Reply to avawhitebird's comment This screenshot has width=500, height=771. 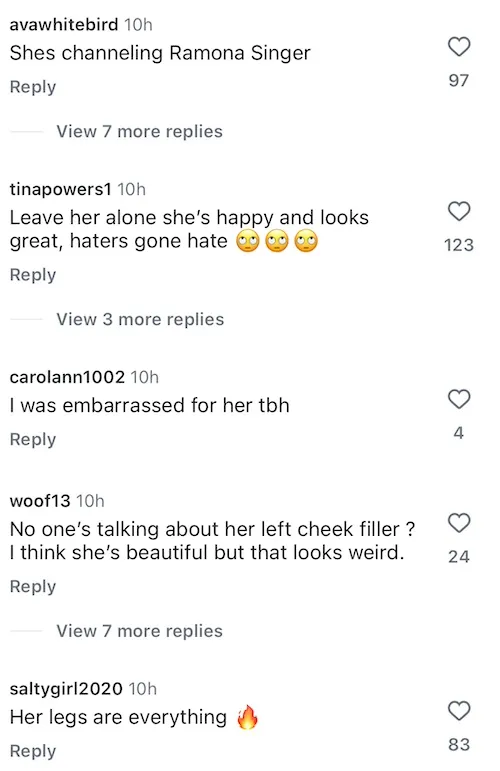pyautogui.click(x=33, y=87)
